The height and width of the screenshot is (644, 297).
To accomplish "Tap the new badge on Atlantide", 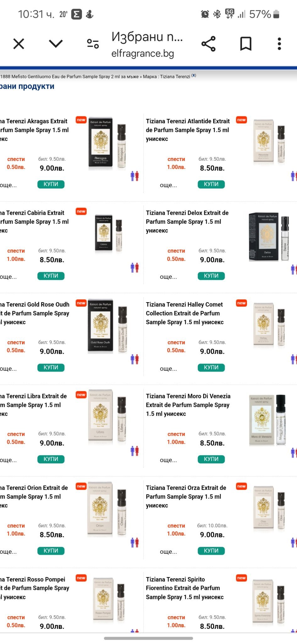I will tap(241, 120).
